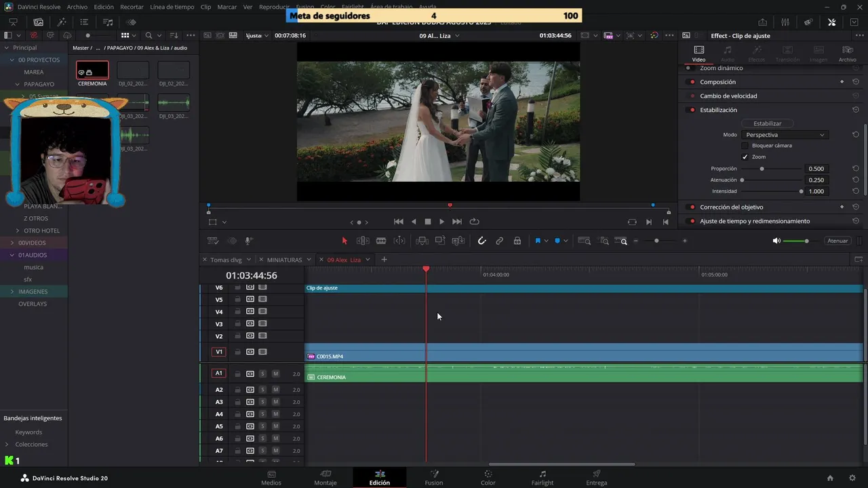
Task: Uncheck the Zoom stabilization checkbox
Action: click(x=745, y=157)
